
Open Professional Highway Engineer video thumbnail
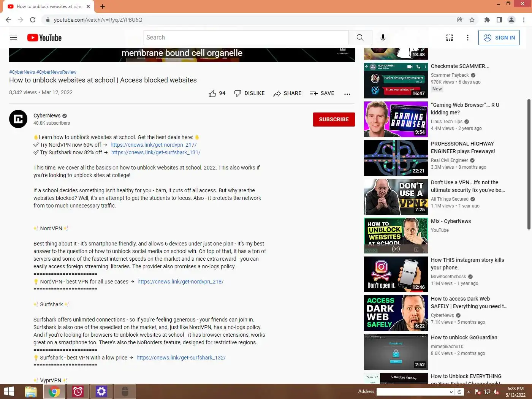pyautogui.click(x=396, y=158)
